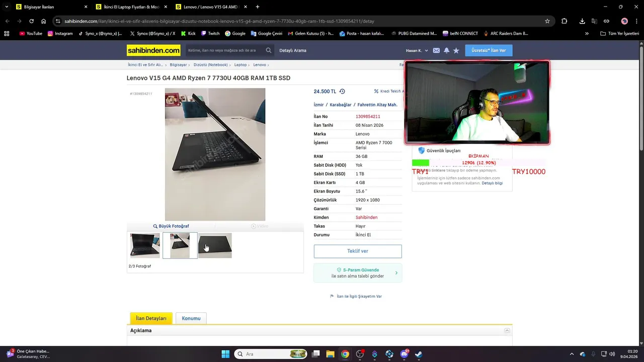Open the price history clock icon
The image size is (644, 362).
coord(342,92)
